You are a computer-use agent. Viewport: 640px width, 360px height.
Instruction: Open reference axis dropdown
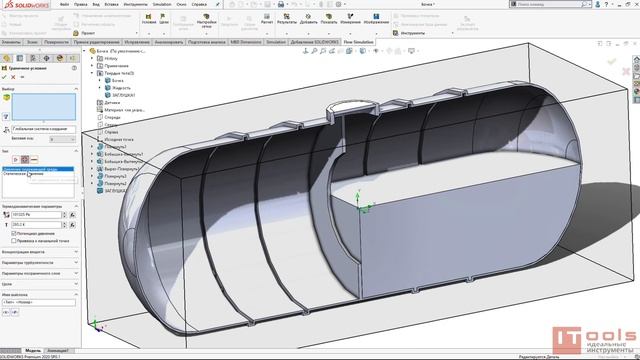click(62, 139)
